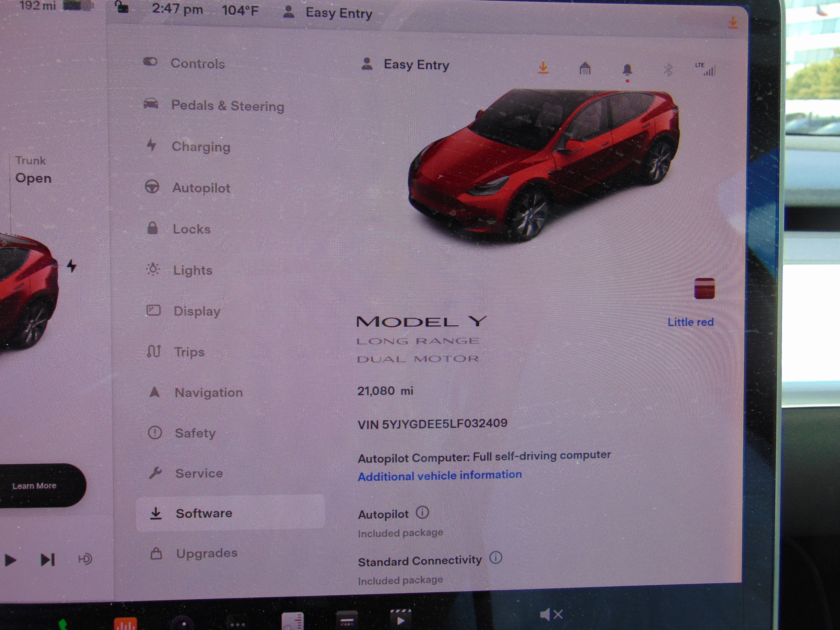Open the Navigation settings
This screenshot has height=630, width=840.
pos(195,392)
